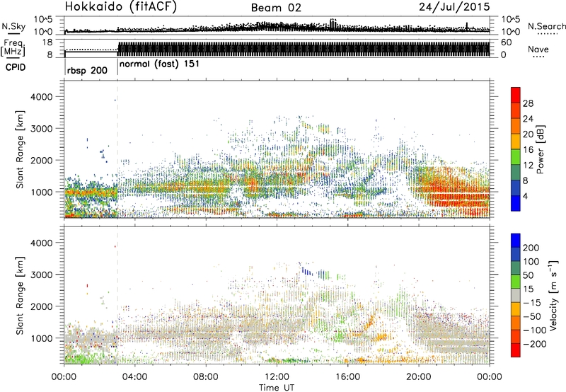Click the '3000' tick of the power panel

pyautogui.click(x=41, y=129)
